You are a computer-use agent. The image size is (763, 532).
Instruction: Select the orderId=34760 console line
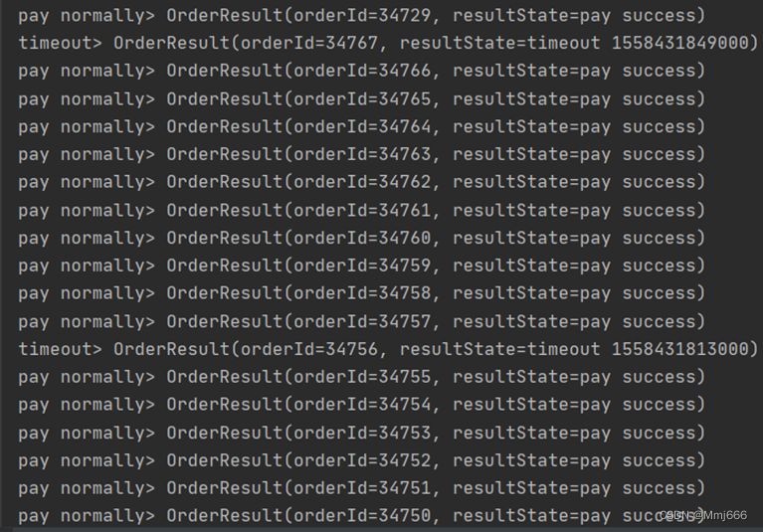pyautogui.click(x=361, y=239)
